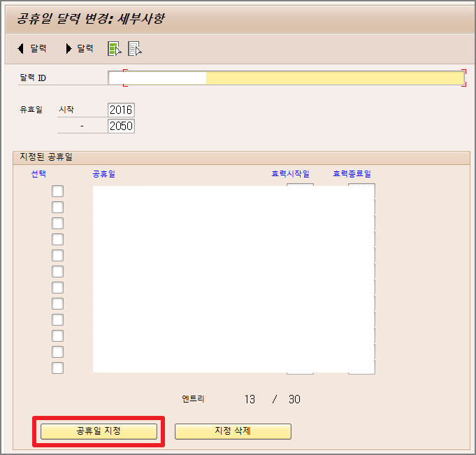Click the gray list deselect-all icon
The image size is (476, 455).
[x=135, y=48]
